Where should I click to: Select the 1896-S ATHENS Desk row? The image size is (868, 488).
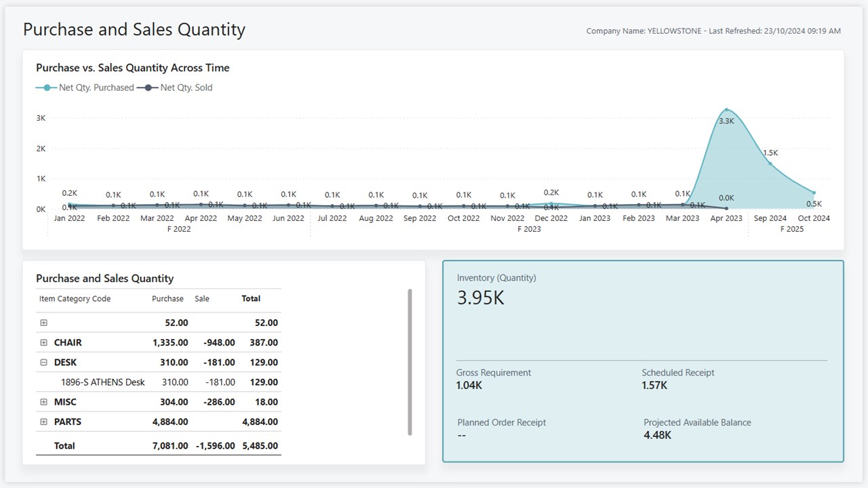tap(103, 382)
